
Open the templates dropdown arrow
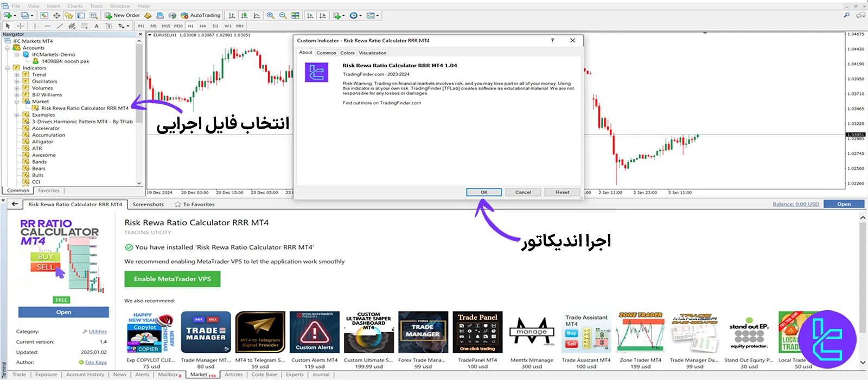coord(378,16)
